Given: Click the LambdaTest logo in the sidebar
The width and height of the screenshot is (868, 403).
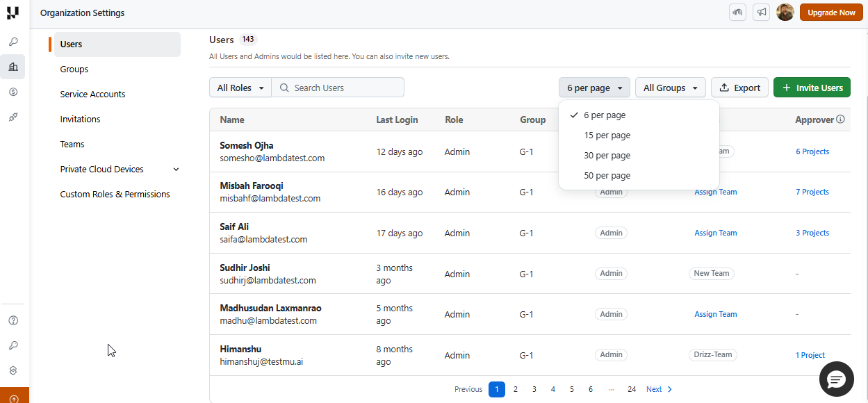Looking at the screenshot, I should tap(13, 13).
